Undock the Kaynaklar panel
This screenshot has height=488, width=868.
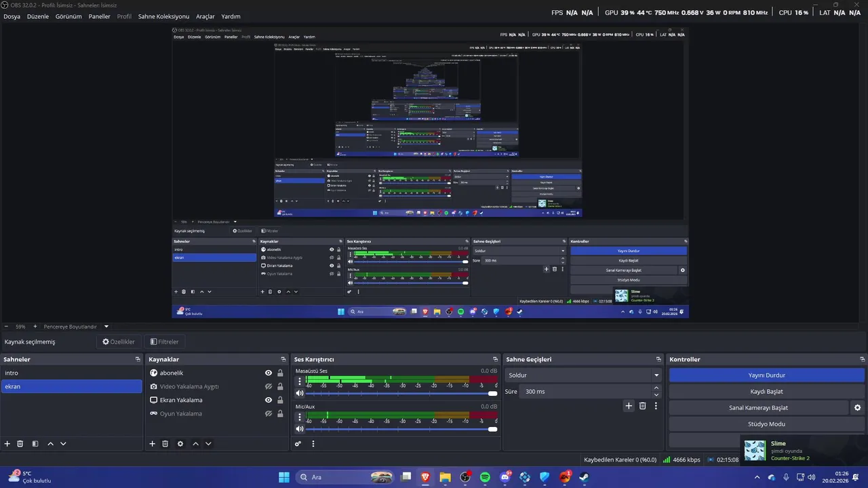283,359
